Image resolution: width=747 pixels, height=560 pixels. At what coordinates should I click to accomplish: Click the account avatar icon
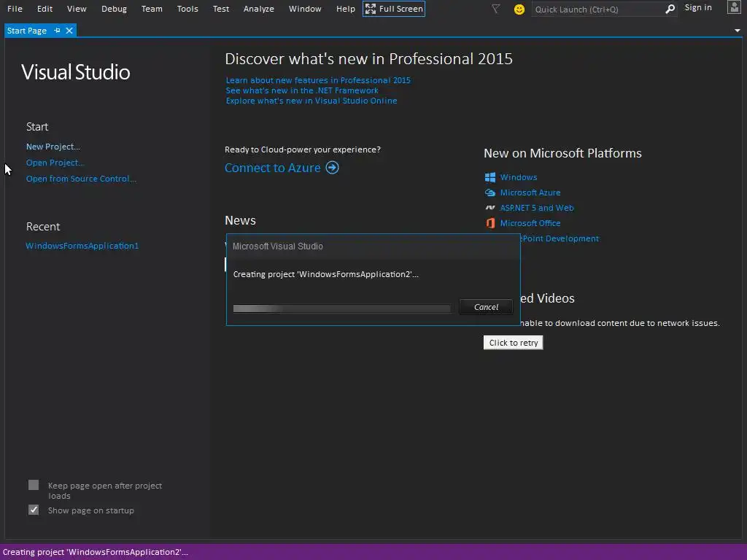click(734, 7)
